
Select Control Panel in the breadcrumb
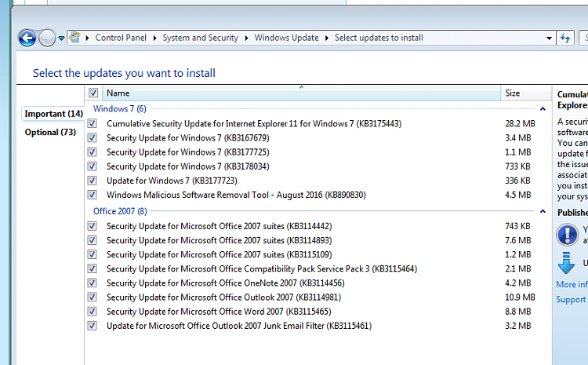pyautogui.click(x=121, y=38)
